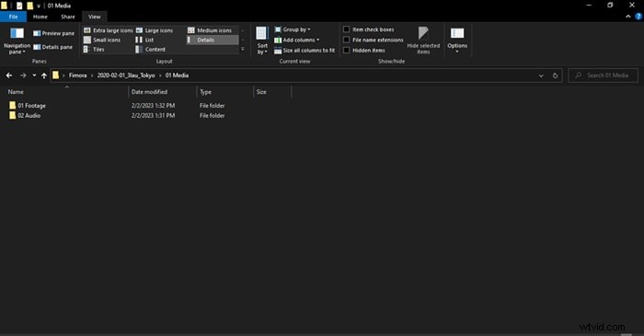This screenshot has height=336, width=644.
Task: Select the View ribbon tab
Action: tap(95, 17)
